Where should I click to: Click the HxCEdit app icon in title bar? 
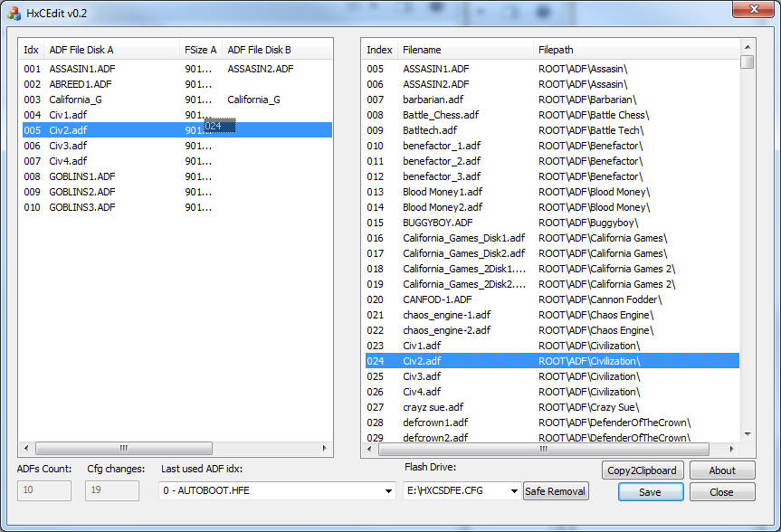point(14,13)
